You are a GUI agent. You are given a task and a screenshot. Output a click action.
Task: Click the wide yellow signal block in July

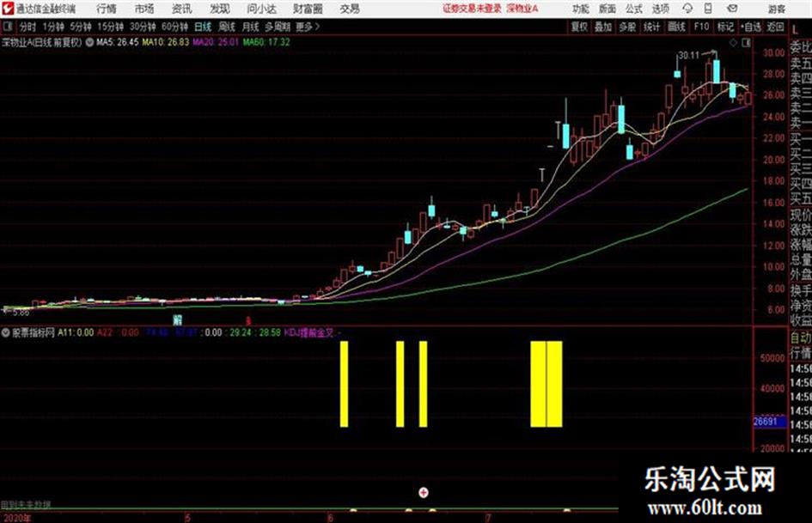click(546, 384)
